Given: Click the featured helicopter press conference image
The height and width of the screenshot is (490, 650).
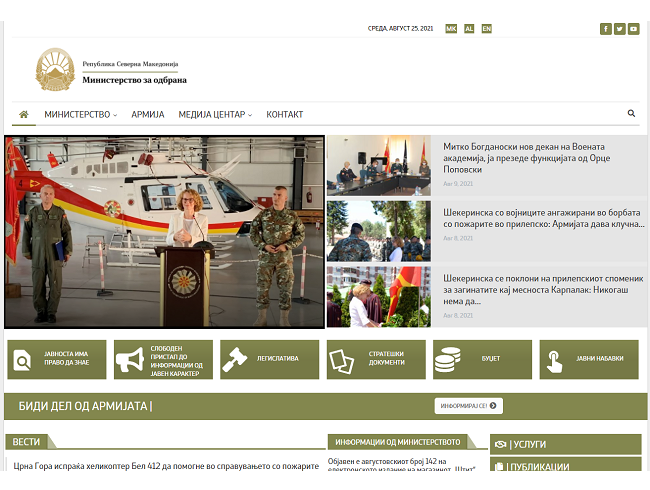Looking at the screenshot, I should coord(164,232).
